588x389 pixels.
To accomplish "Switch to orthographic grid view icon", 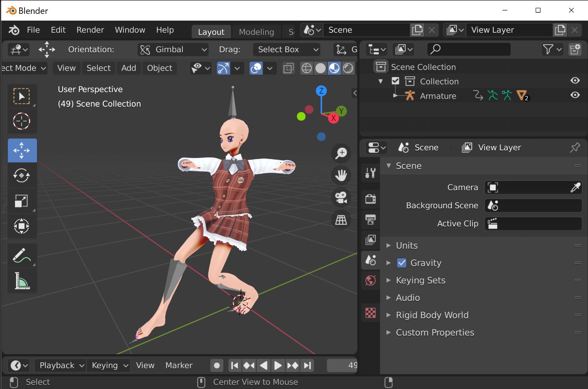I will coord(341,220).
